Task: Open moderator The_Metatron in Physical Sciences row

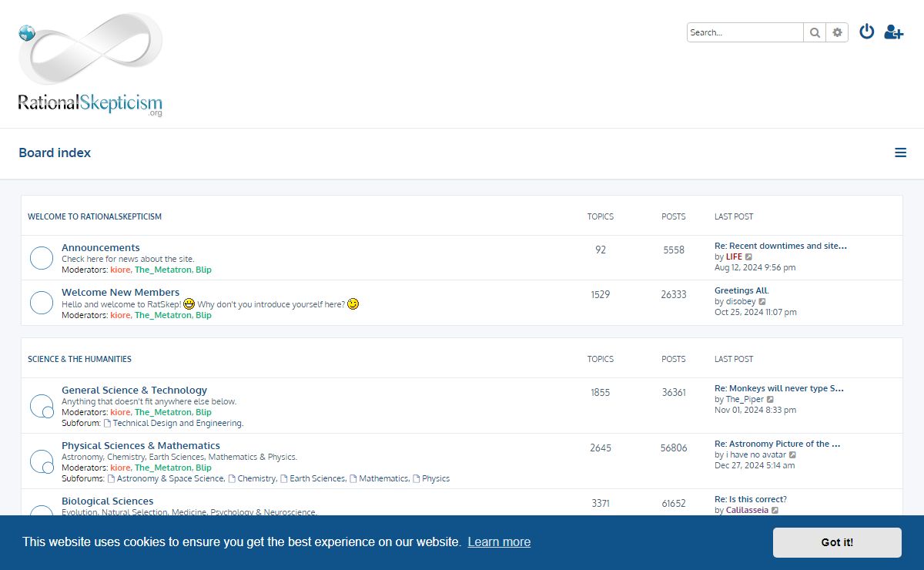Action: 162,468
